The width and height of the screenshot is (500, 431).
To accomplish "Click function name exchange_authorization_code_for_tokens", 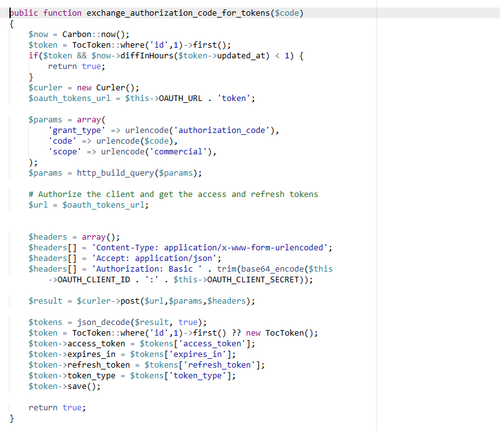I will (178, 13).
